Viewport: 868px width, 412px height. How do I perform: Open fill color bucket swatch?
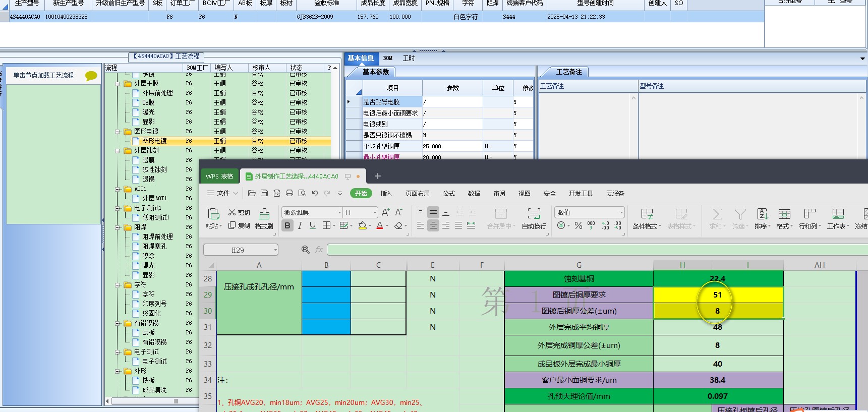[362, 225]
